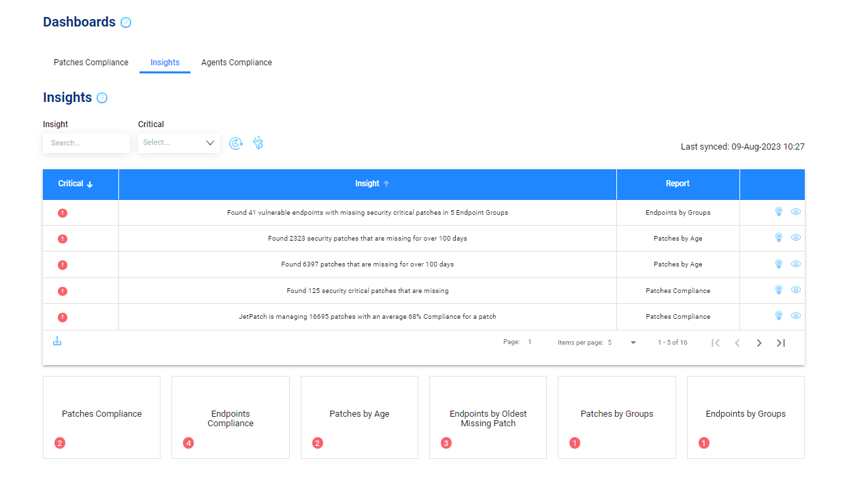This screenshot has height=482, width=868.
Task: Go to the next page of insights
Action: pyautogui.click(x=759, y=343)
